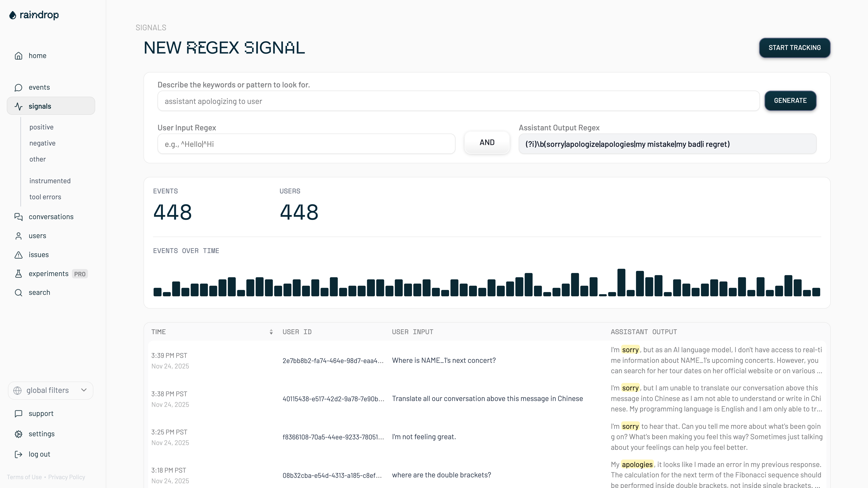This screenshot has width=868, height=488.
Task: Open the conversations icon
Action: click(19, 217)
